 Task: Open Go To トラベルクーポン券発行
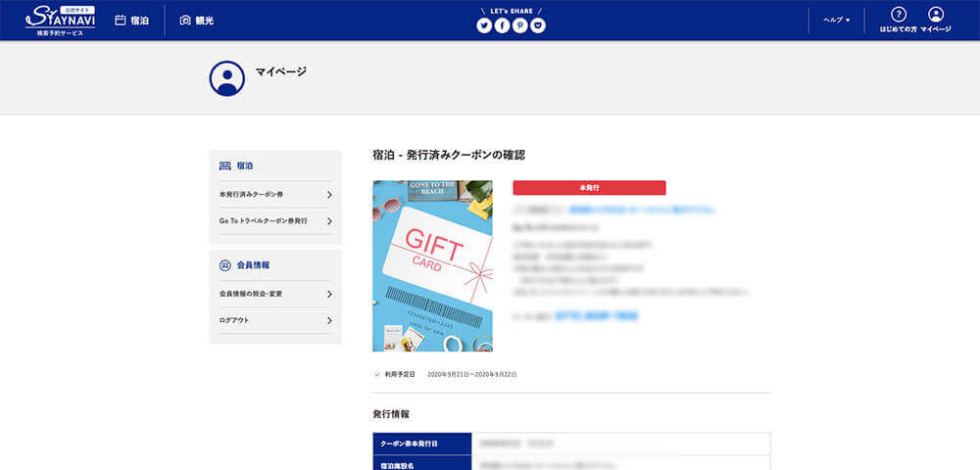pos(275,221)
